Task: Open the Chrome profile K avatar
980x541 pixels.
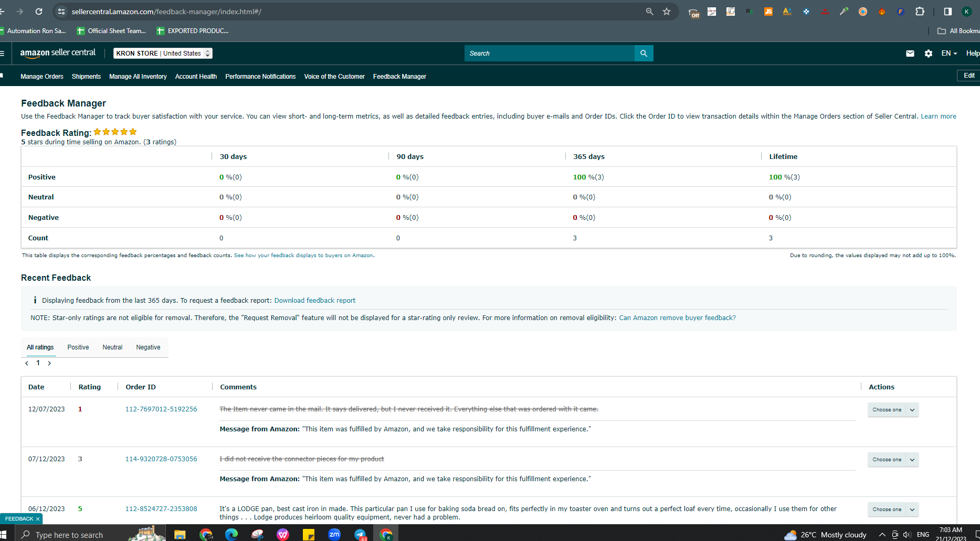Action: (967, 12)
